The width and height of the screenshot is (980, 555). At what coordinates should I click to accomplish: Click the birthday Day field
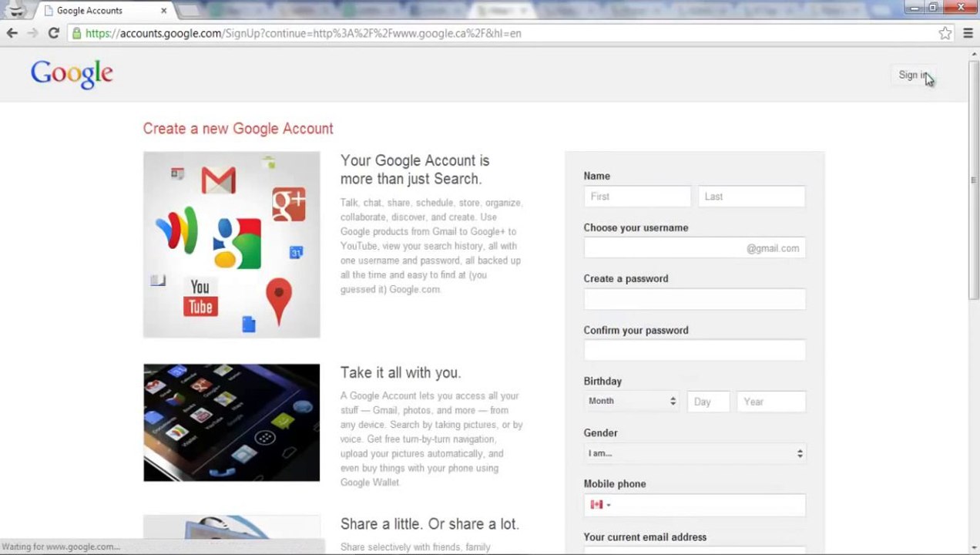[x=708, y=402]
